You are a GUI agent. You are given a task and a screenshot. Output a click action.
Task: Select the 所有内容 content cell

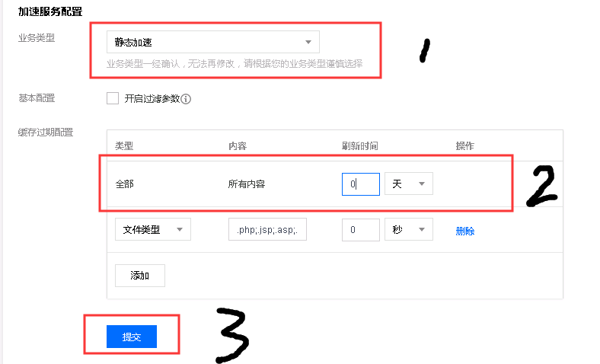[247, 184]
